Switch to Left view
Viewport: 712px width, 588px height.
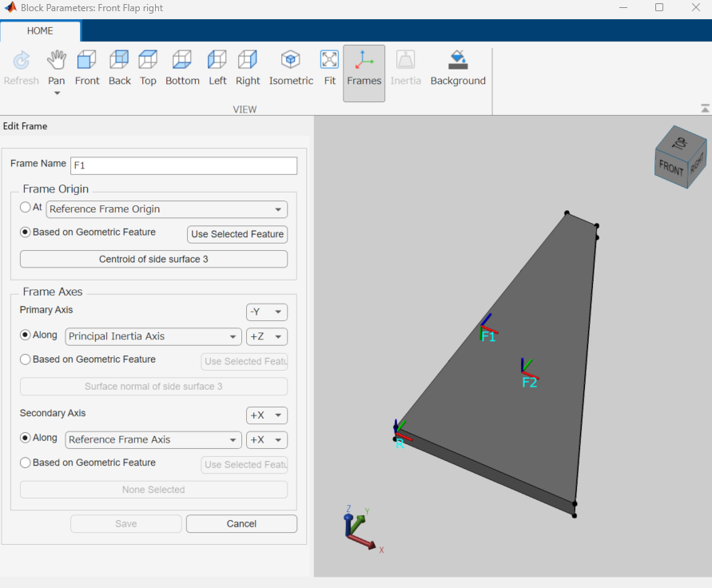click(x=217, y=68)
